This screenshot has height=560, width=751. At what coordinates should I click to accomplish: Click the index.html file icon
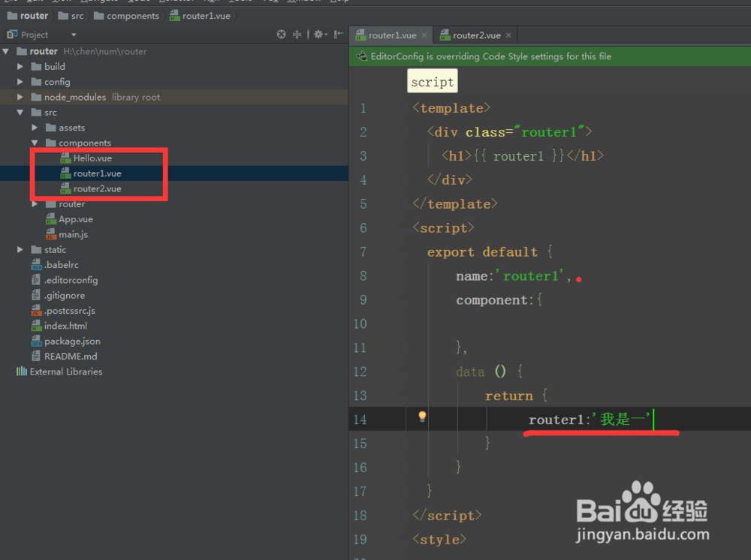(x=36, y=326)
